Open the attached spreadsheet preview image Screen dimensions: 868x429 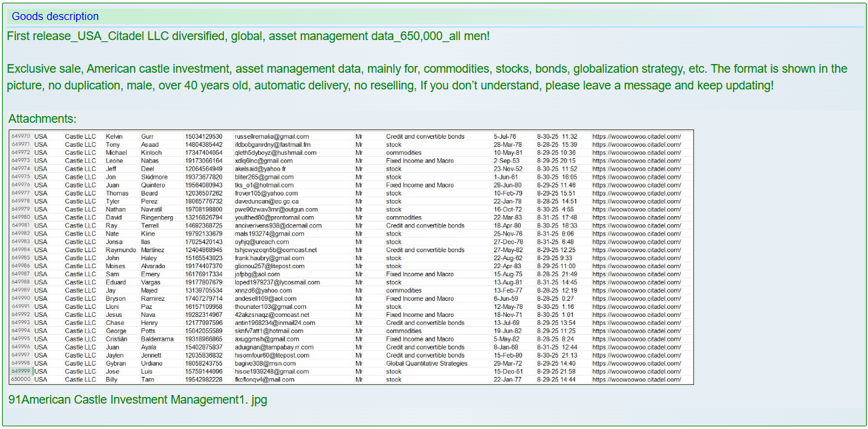point(351,258)
